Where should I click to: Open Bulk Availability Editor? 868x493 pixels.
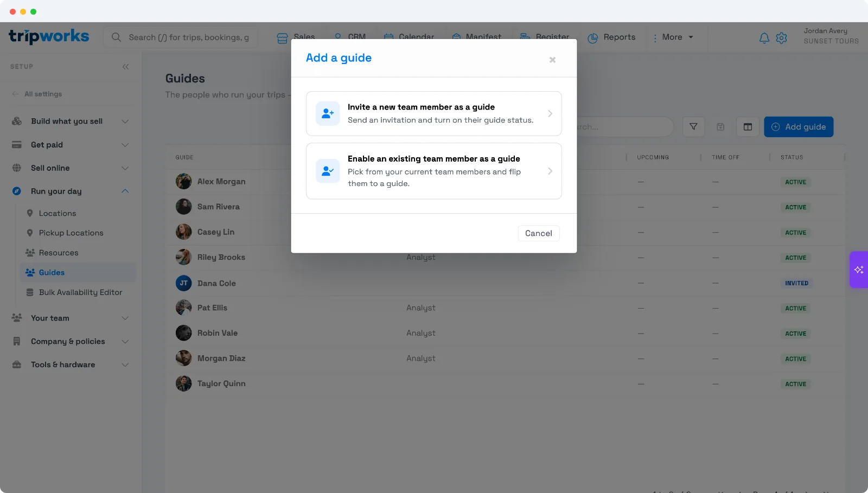point(78,292)
